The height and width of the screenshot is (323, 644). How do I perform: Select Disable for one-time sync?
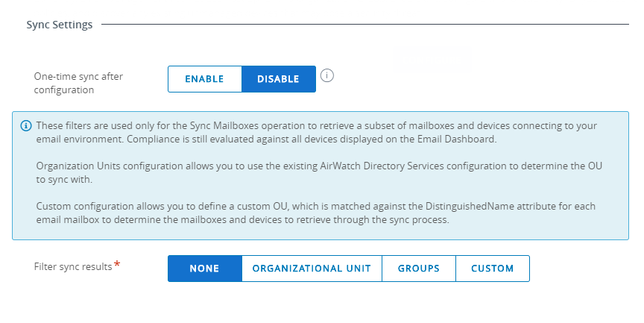tap(278, 79)
